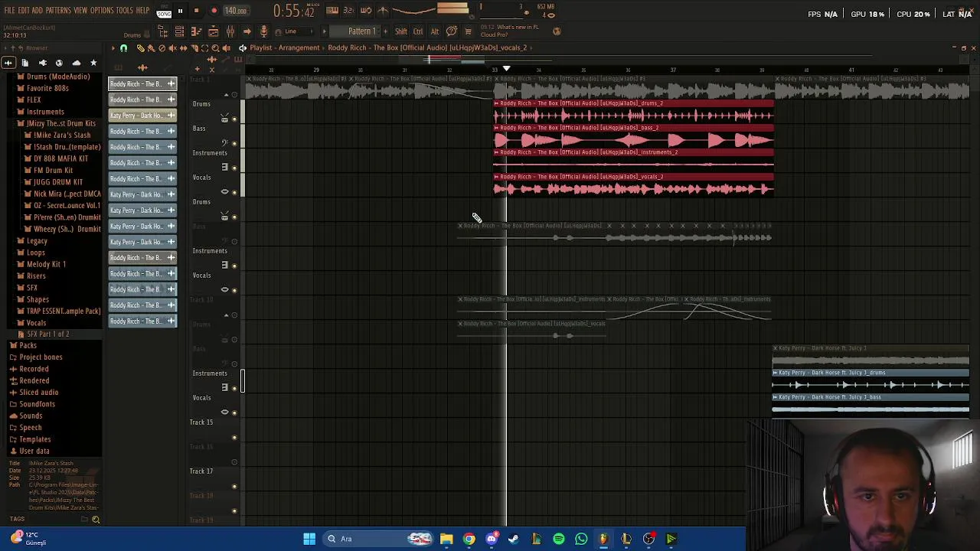Click the search magnifier in browser footer
The height and width of the screenshot is (551, 980).
point(96,520)
